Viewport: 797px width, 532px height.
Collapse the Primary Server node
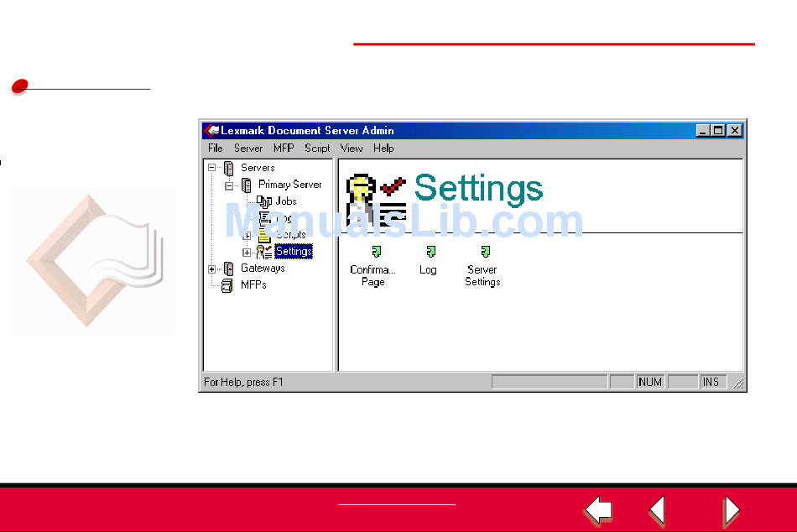click(229, 185)
